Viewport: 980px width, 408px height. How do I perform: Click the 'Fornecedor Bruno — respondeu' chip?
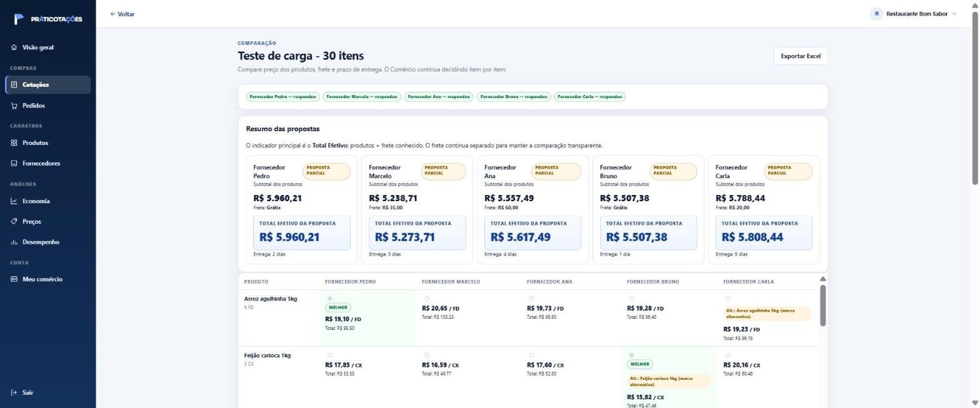pos(514,97)
